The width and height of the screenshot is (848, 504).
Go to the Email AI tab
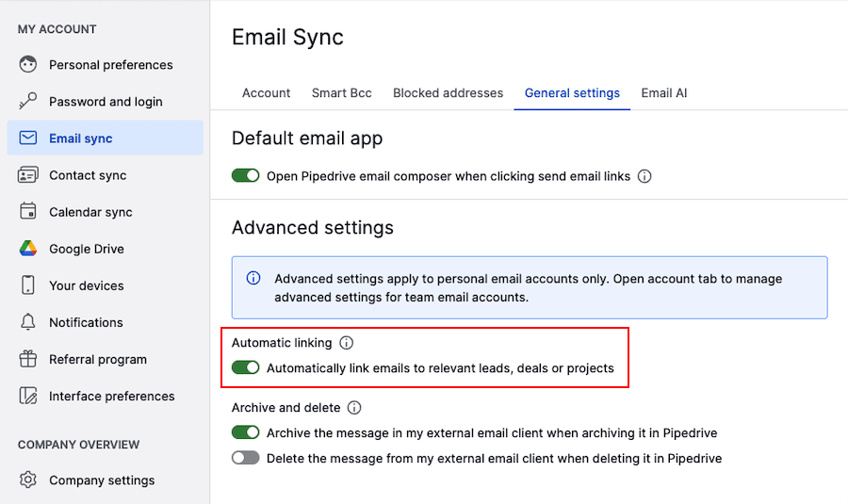coord(663,93)
